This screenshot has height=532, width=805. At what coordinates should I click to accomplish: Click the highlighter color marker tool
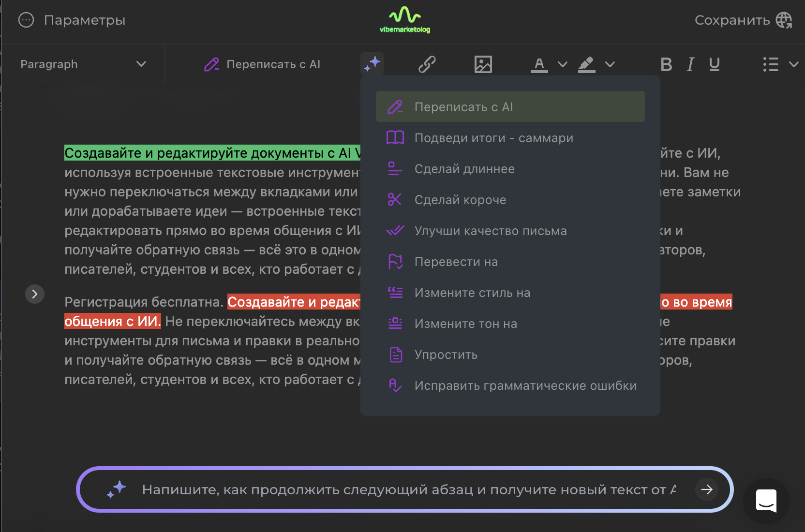coord(586,64)
